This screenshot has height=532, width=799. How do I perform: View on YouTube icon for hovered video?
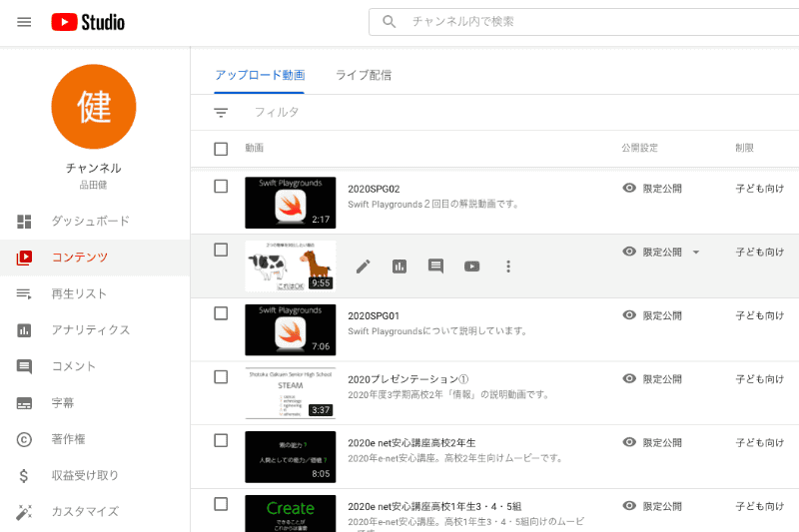(x=471, y=266)
